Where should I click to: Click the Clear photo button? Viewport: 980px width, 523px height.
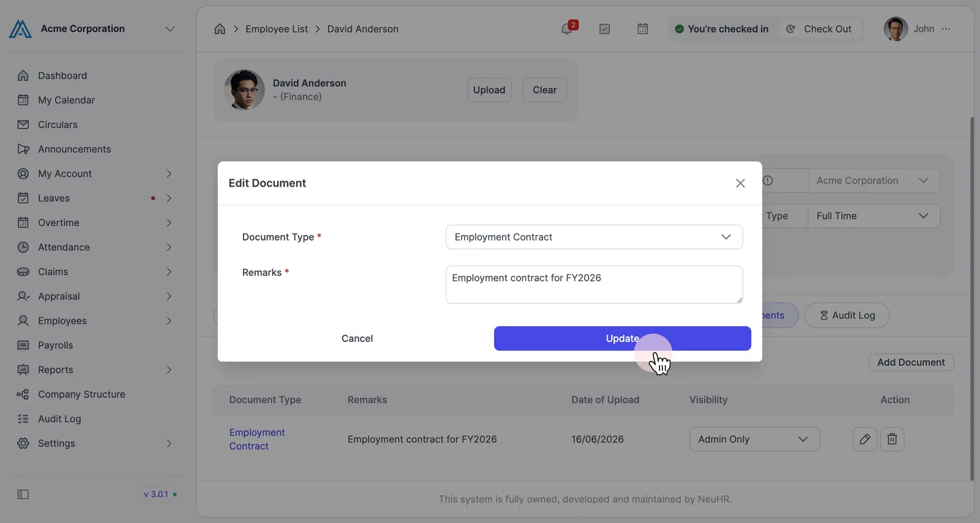(x=544, y=90)
